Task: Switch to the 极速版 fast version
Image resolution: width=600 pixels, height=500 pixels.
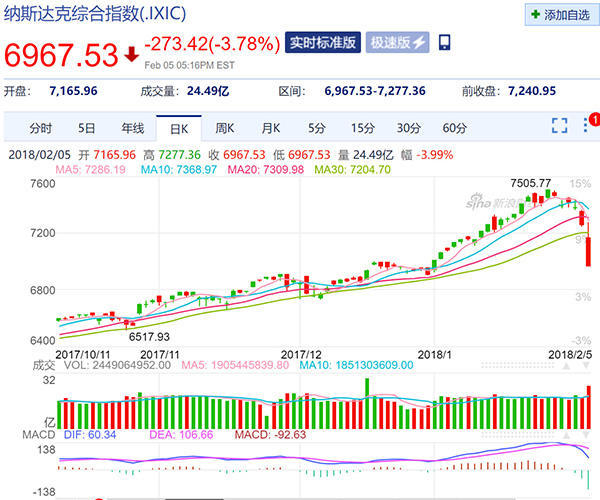Action: (x=398, y=42)
